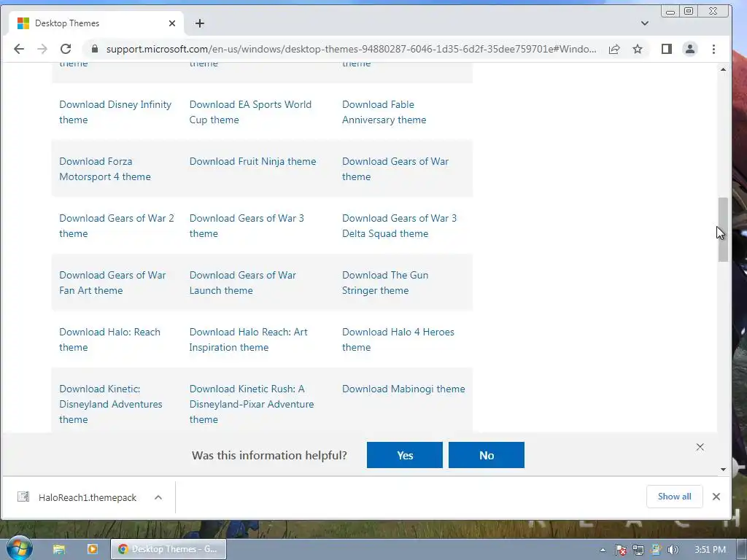The image size is (747, 560).
Task: Show all downloads
Action: [674, 497]
